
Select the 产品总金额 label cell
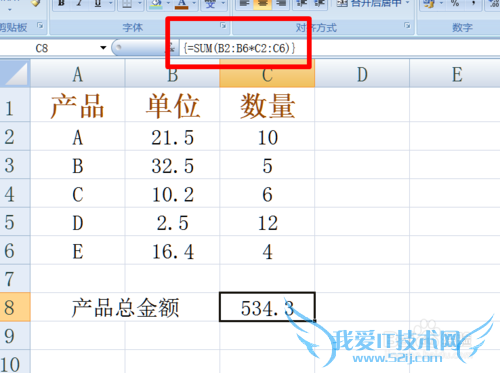[125, 307]
